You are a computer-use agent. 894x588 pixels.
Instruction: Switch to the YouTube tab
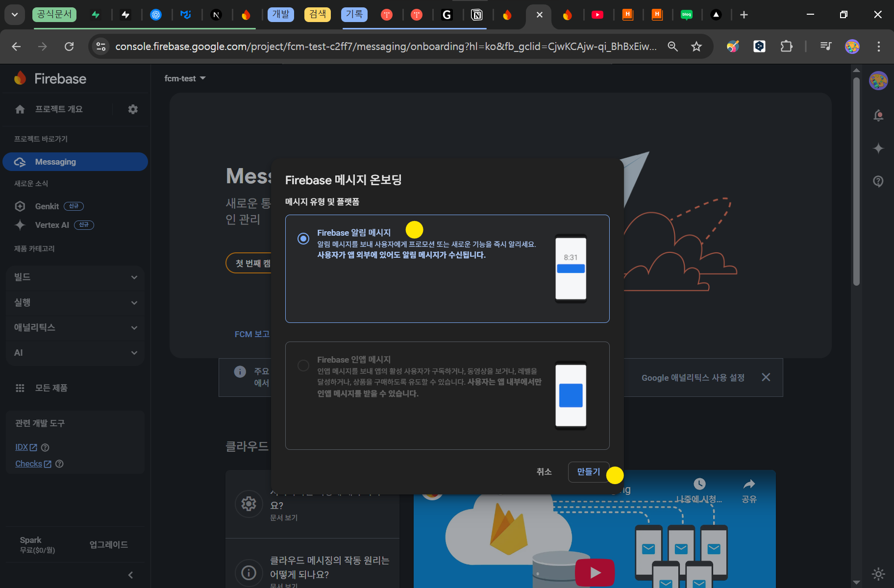597,15
